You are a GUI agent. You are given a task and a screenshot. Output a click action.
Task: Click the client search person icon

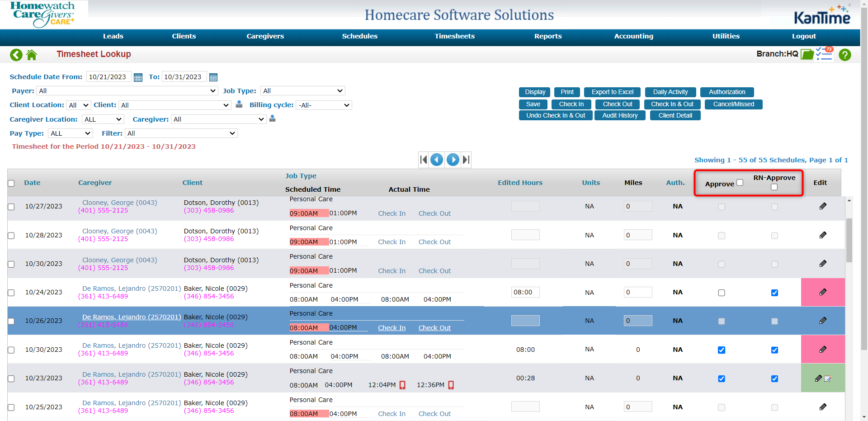239,104
